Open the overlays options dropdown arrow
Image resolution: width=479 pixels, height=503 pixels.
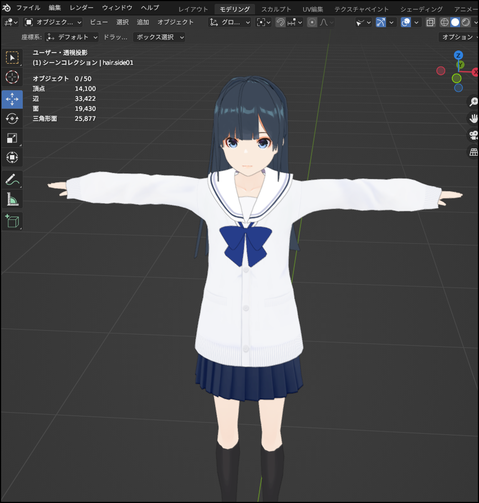[416, 22]
